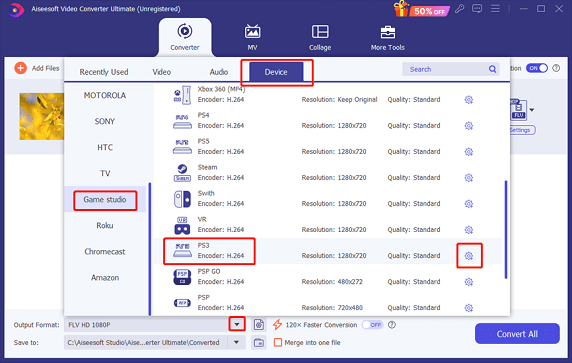
Task: Select the Xbox 360 (MP4) device icon
Action: 182,95
